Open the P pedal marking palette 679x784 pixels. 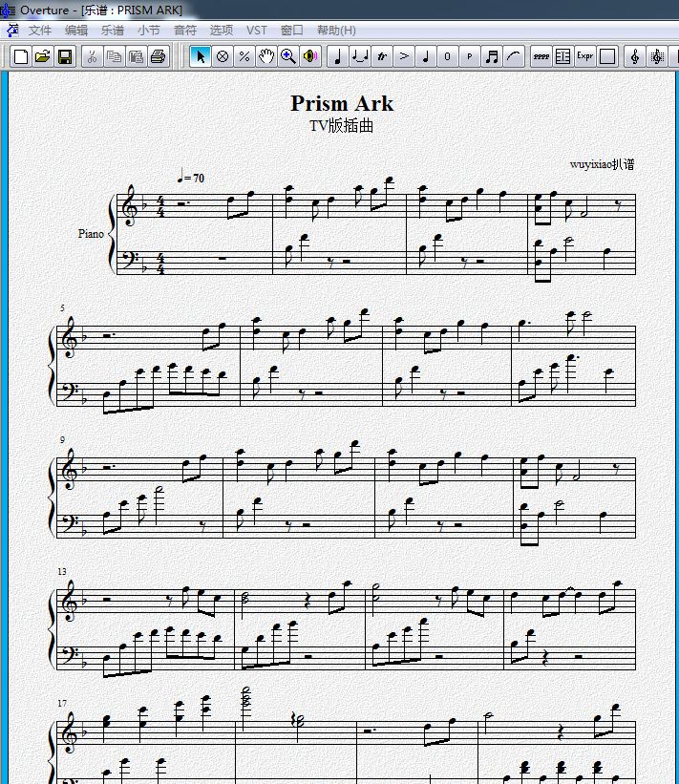[470, 56]
